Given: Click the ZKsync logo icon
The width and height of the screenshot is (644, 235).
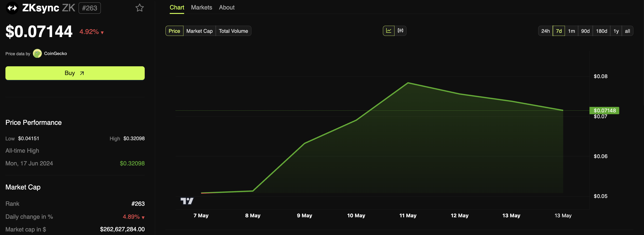Looking at the screenshot, I should (12, 8).
